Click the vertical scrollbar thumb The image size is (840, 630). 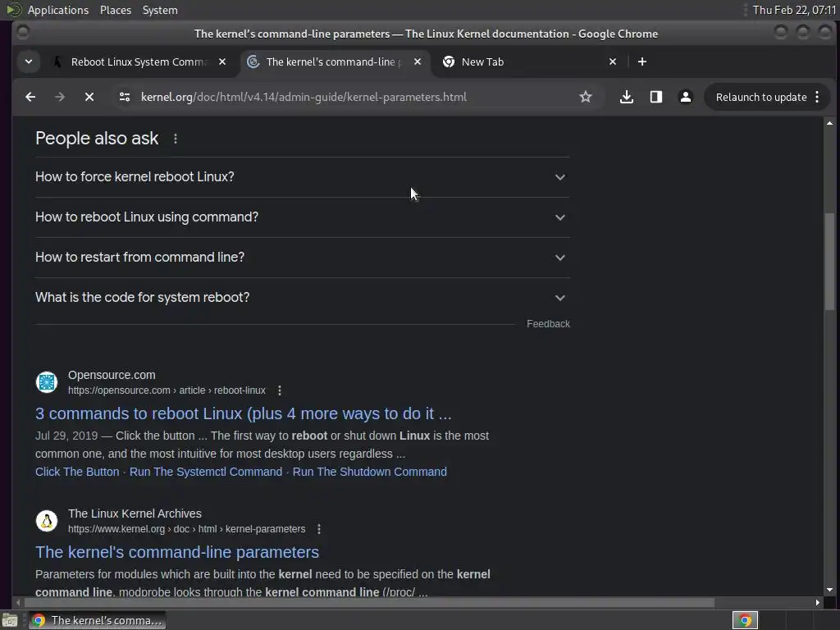[x=829, y=262]
